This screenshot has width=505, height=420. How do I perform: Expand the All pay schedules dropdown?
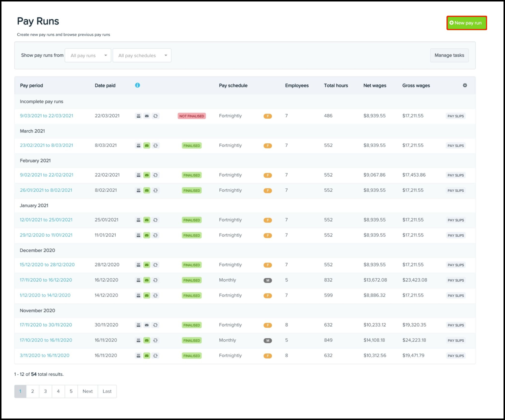coord(142,55)
